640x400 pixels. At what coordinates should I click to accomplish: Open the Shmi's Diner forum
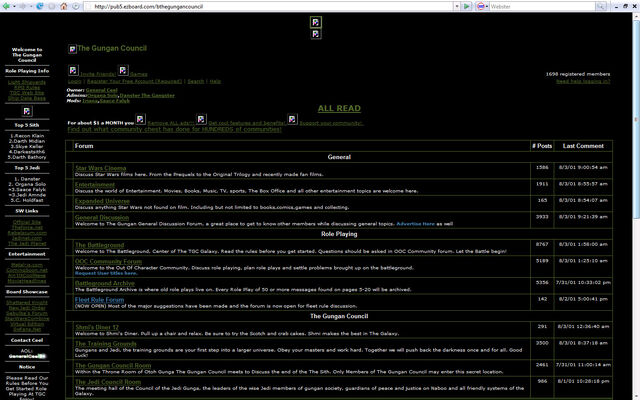[x=97, y=327]
